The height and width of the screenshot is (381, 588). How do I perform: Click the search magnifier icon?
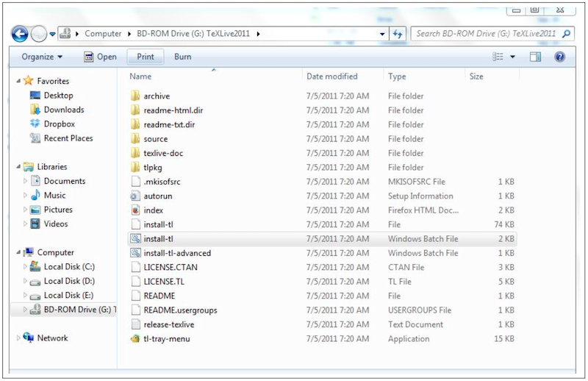click(567, 34)
